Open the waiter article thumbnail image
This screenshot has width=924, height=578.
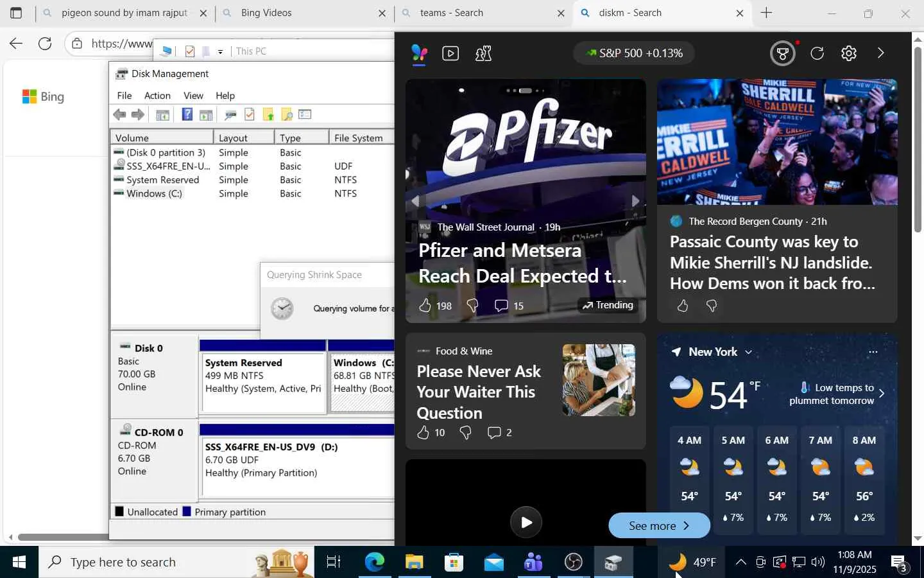point(599,380)
